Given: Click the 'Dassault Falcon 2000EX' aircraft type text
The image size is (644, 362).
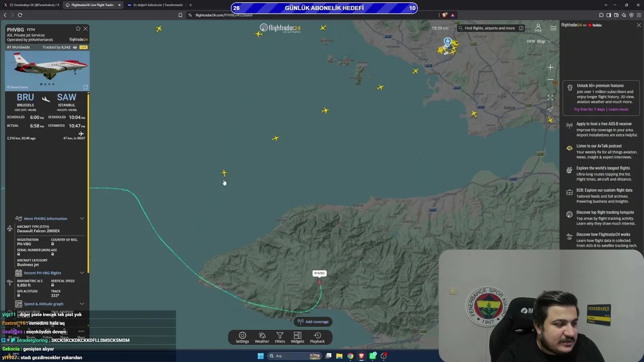Looking at the screenshot, I should [38, 231].
